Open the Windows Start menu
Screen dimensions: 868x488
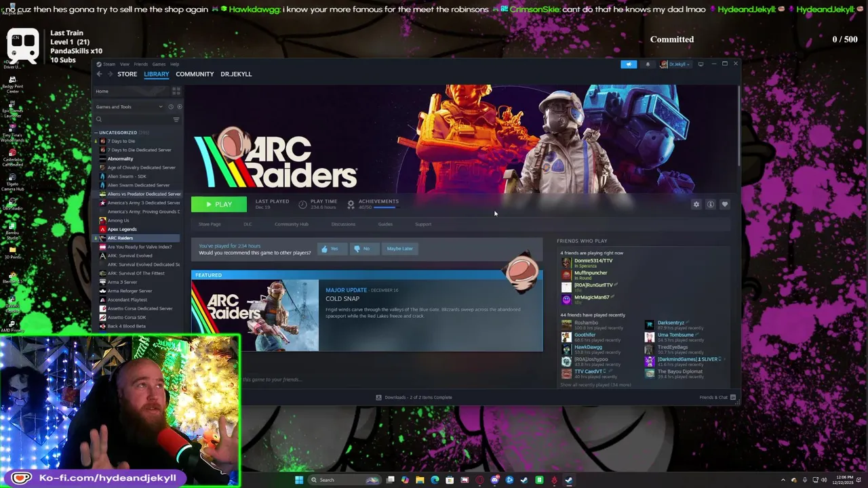299,480
